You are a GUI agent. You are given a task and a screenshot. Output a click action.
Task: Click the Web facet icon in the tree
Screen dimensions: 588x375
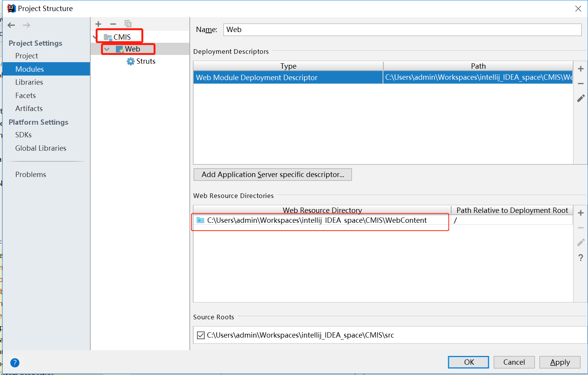(x=120, y=49)
